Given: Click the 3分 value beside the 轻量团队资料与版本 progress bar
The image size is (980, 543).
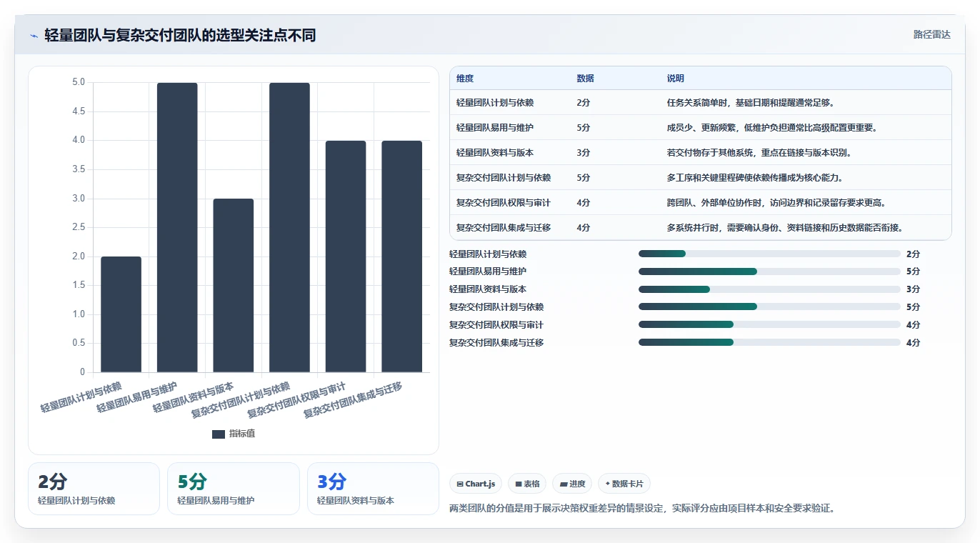Looking at the screenshot, I should [913, 289].
